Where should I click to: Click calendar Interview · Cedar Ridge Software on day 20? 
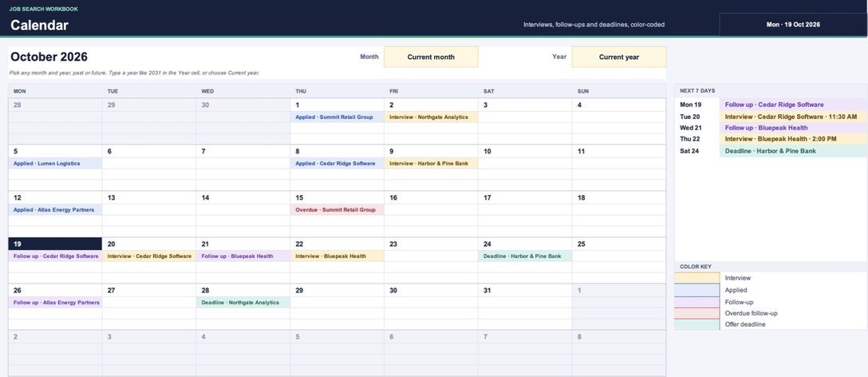149,256
